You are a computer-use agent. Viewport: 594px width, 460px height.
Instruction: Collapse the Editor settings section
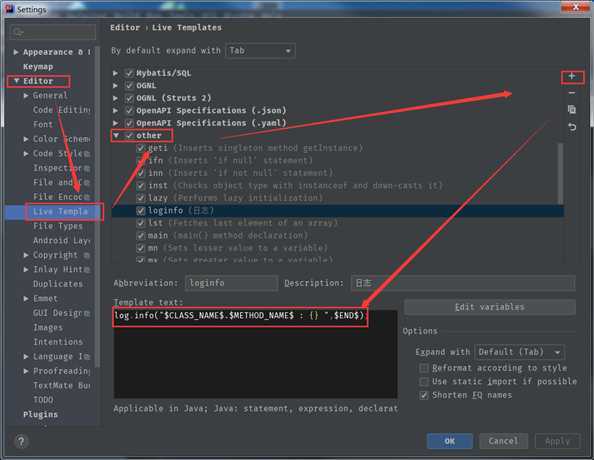pos(16,81)
